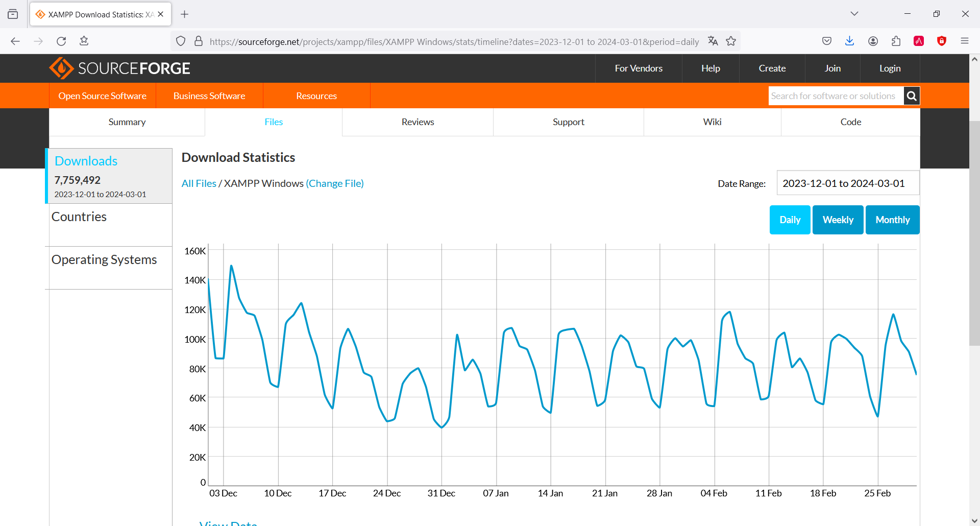This screenshot has height=526, width=980.
Task: Close the XAMPP Download Statistics tab
Action: 161,14
